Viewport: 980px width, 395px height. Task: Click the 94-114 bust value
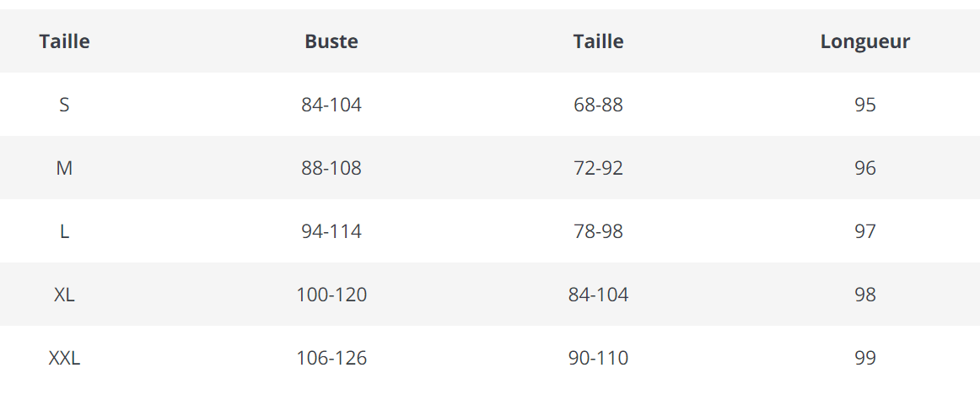coord(331,231)
